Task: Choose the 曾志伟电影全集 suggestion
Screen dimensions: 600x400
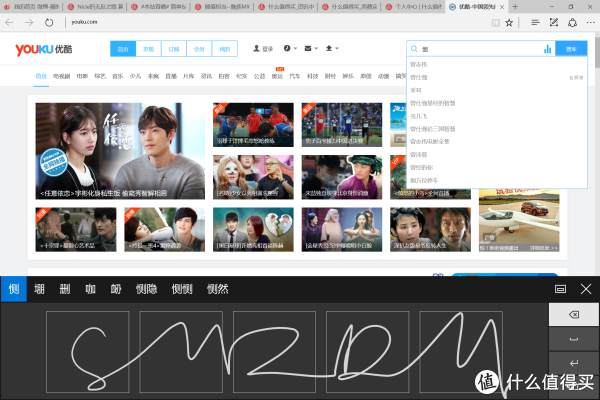Action: click(x=497, y=142)
